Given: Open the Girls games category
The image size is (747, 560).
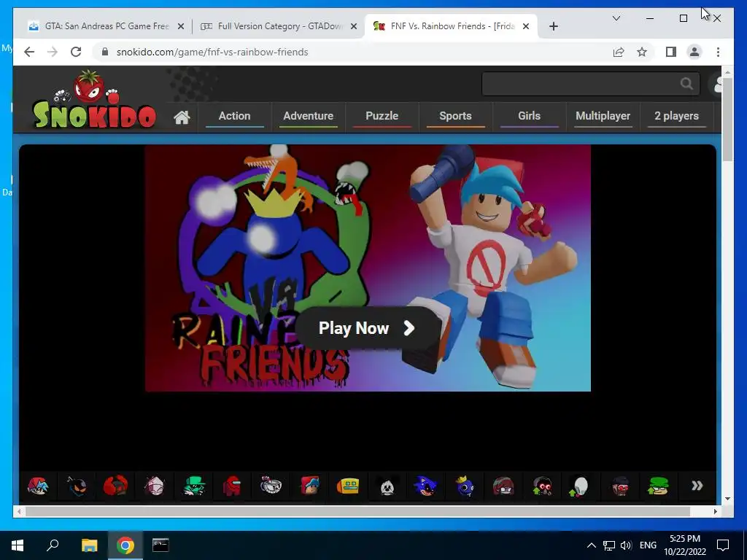Looking at the screenshot, I should click(x=530, y=116).
